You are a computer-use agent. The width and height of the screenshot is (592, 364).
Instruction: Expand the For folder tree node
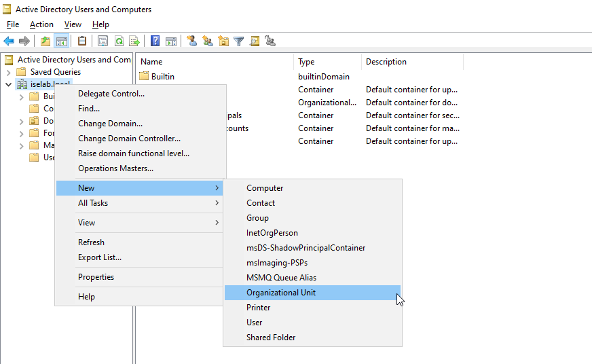22,133
